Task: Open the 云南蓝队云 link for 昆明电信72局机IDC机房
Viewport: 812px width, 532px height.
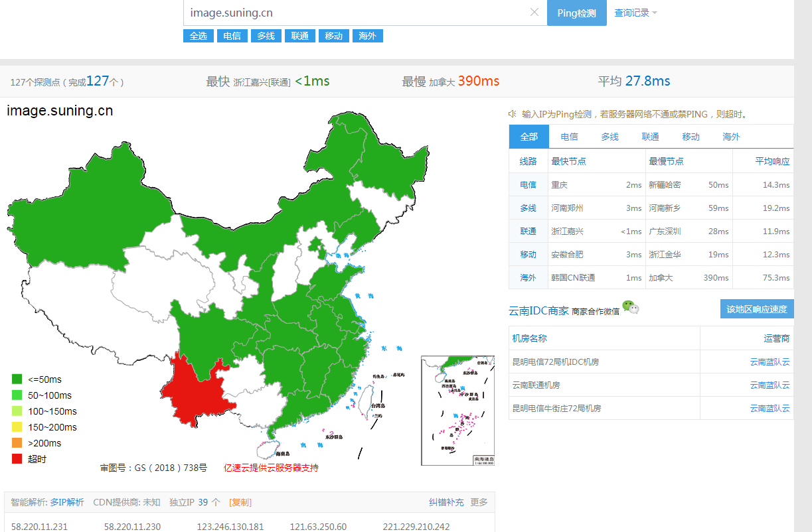Action: pos(770,362)
